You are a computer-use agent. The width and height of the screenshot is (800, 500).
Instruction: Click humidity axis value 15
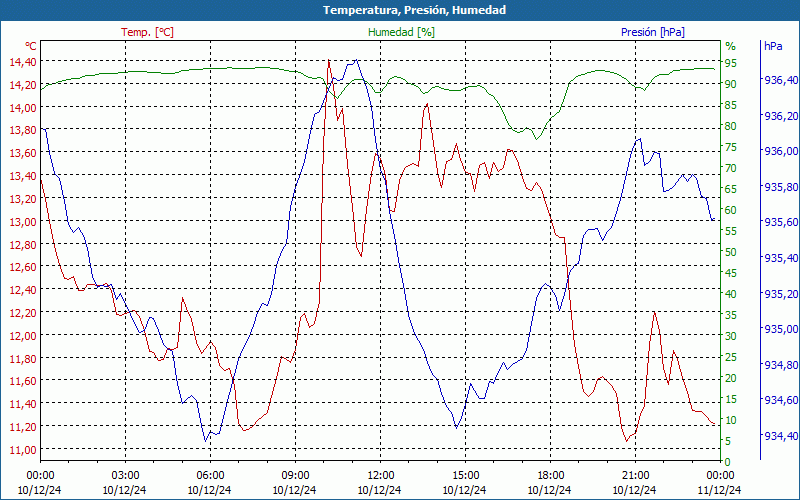click(731, 399)
